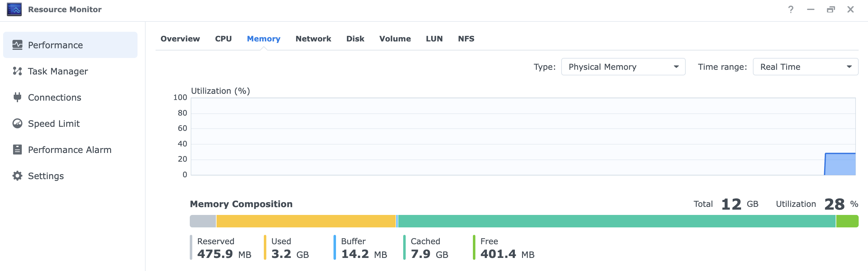
Task: Click the yellow Used memory bar segment
Action: click(306, 221)
